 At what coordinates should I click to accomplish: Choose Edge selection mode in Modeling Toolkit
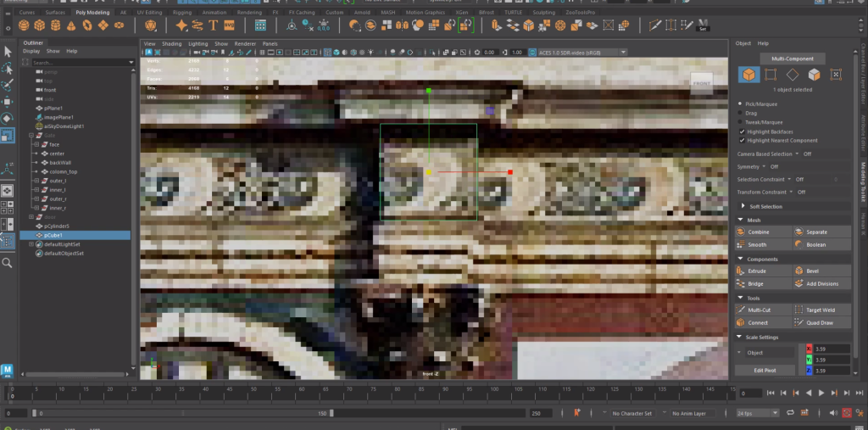[x=793, y=75]
